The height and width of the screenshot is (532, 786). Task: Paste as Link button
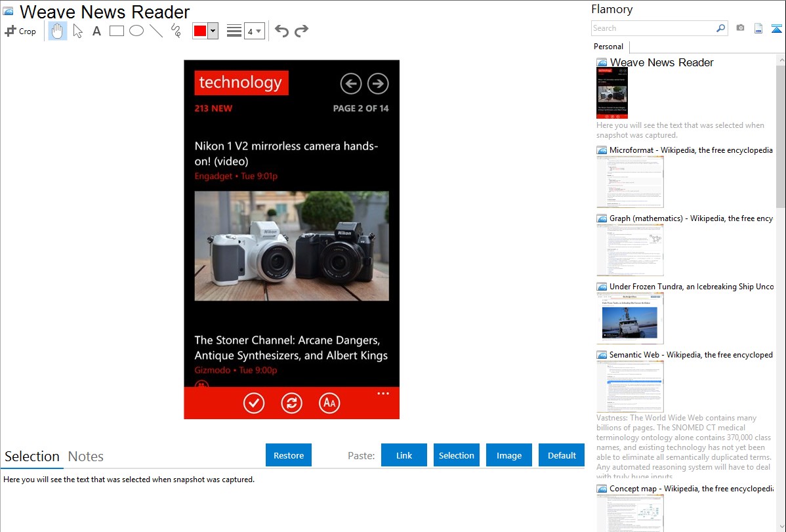point(404,455)
